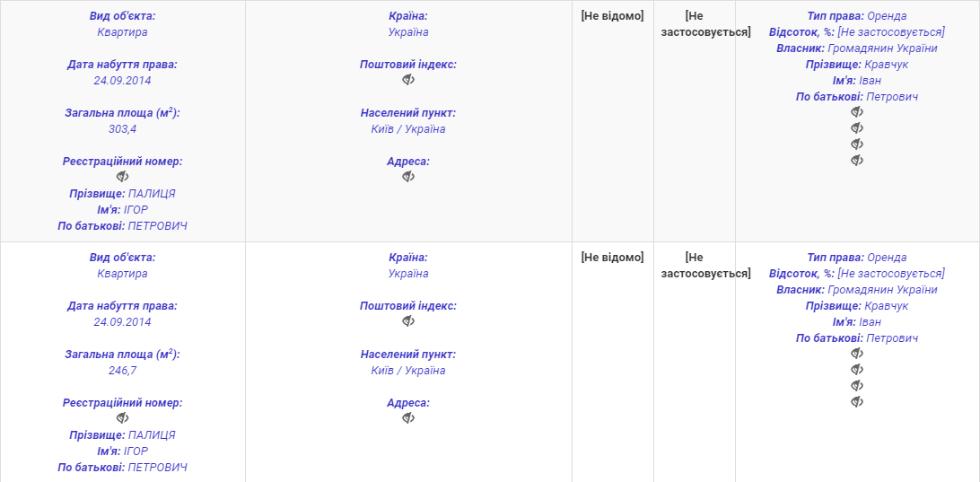The width and height of the screenshot is (980, 482).
Task: Click hidden postal index icon in 246,7 apartment row
Action: (x=408, y=321)
